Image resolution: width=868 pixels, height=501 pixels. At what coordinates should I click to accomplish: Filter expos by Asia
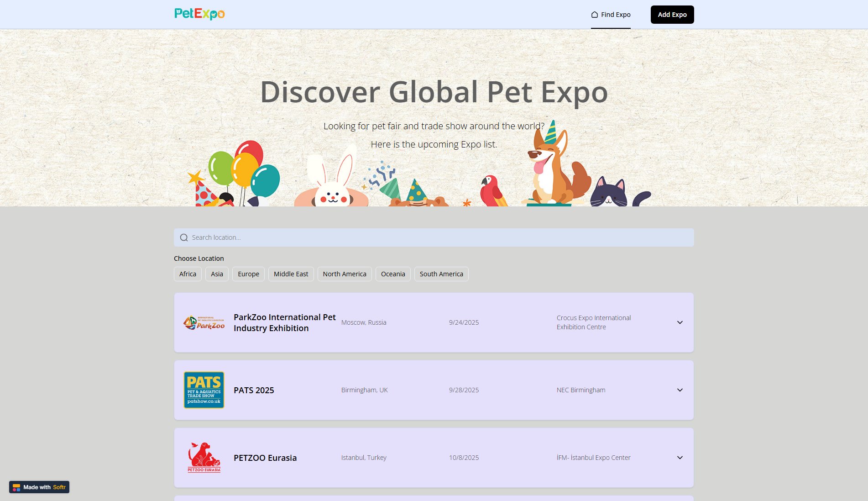(217, 274)
